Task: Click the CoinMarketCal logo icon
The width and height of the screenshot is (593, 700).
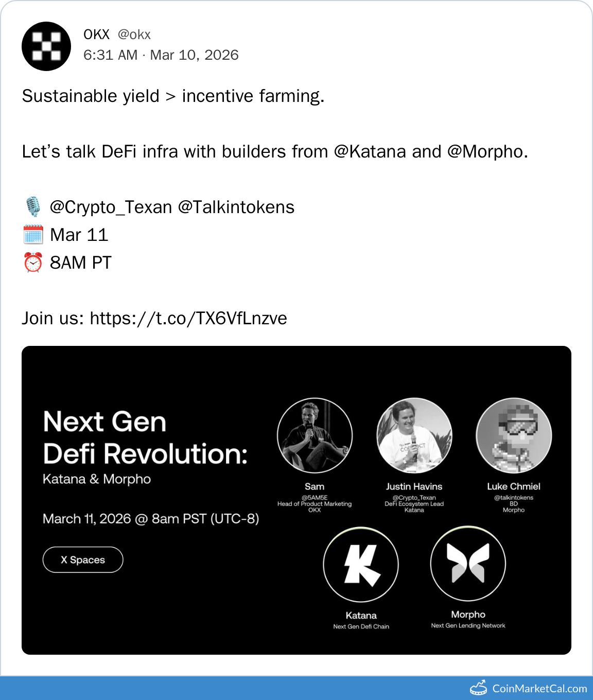Action: pyautogui.click(x=479, y=688)
